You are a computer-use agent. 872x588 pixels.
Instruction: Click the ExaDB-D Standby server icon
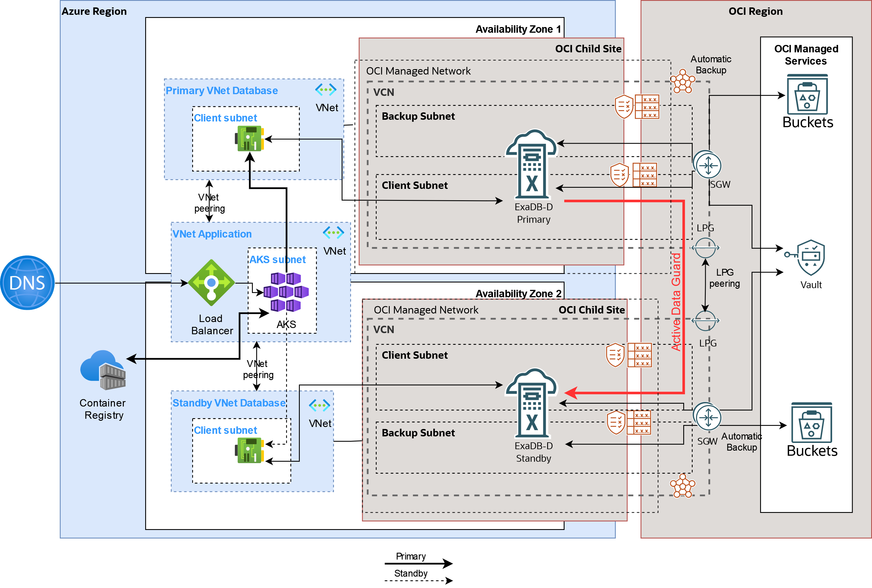click(x=532, y=403)
